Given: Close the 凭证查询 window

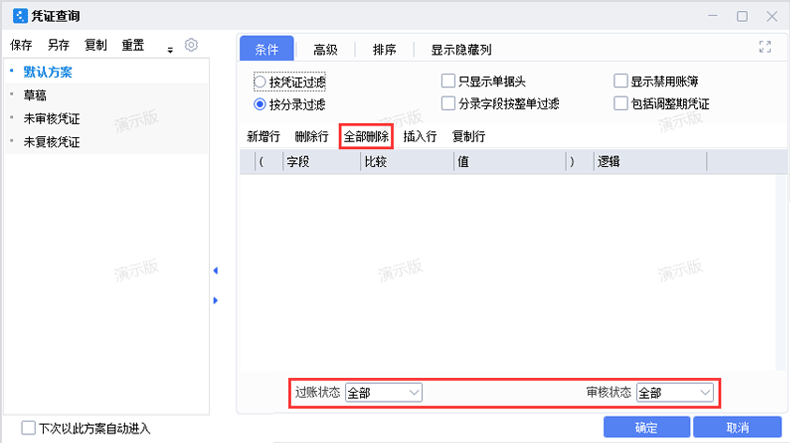Looking at the screenshot, I should pos(772,16).
